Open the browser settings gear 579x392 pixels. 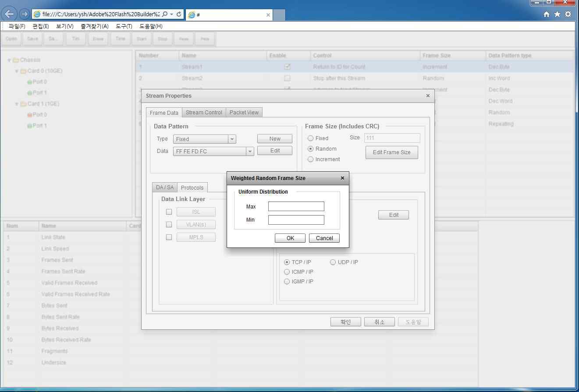click(568, 14)
